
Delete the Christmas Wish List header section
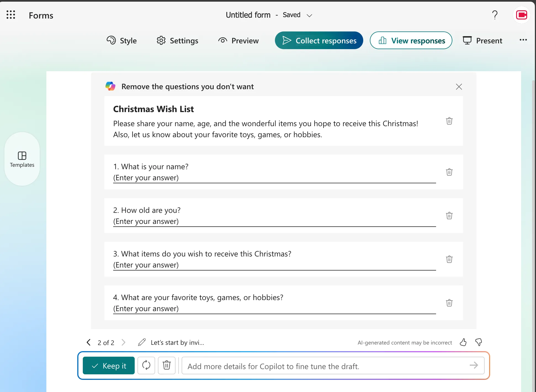[x=449, y=121]
